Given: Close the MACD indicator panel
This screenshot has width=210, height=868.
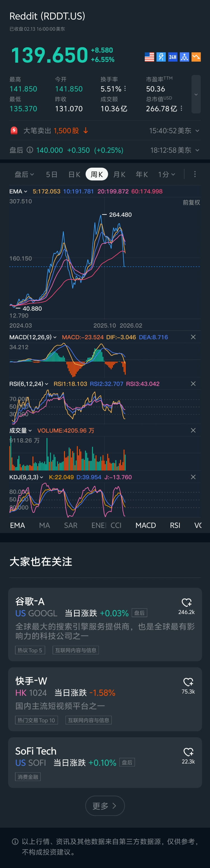Looking at the screenshot, I should 193,337.
